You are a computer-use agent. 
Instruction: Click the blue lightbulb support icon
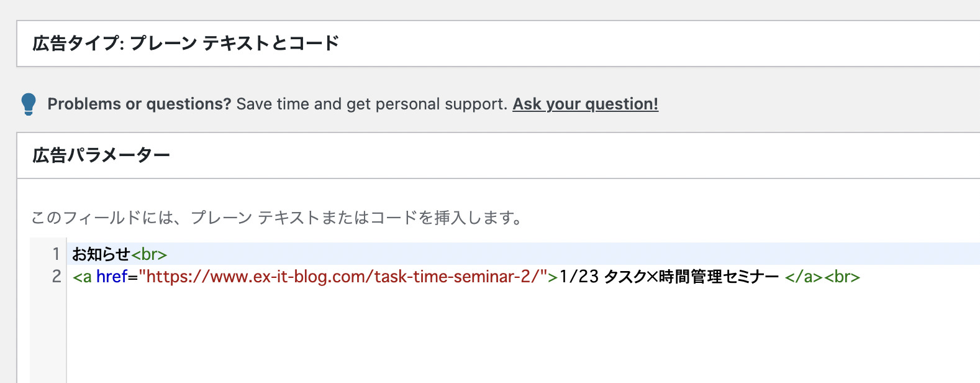[29, 104]
